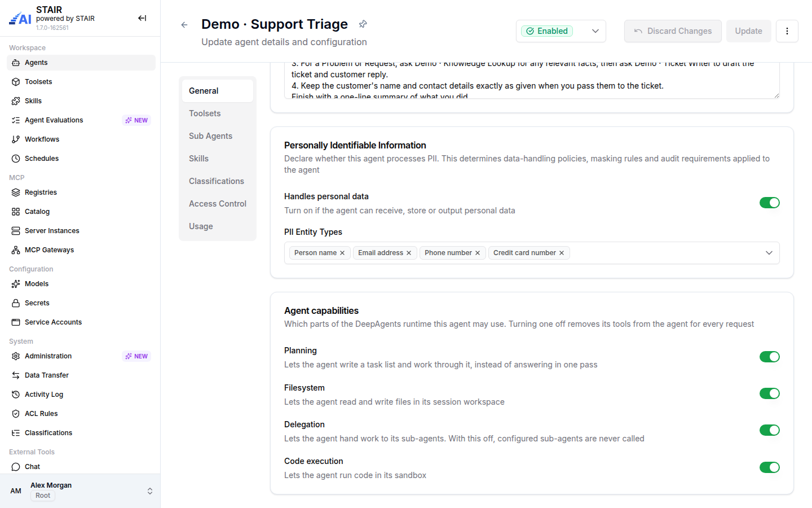Viewport: 812px width, 508px height.
Task: Remove the Person name PII tag
Action: pyautogui.click(x=342, y=253)
